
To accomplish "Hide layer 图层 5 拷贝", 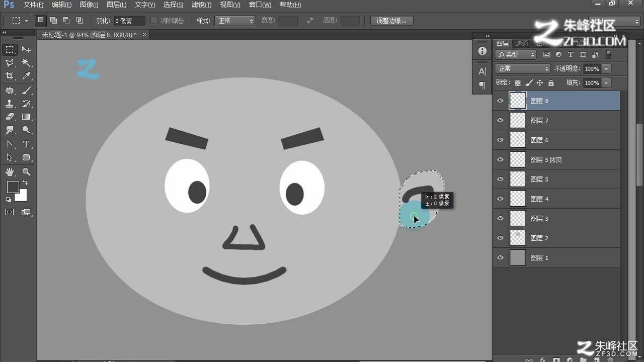I will pos(500,159).
